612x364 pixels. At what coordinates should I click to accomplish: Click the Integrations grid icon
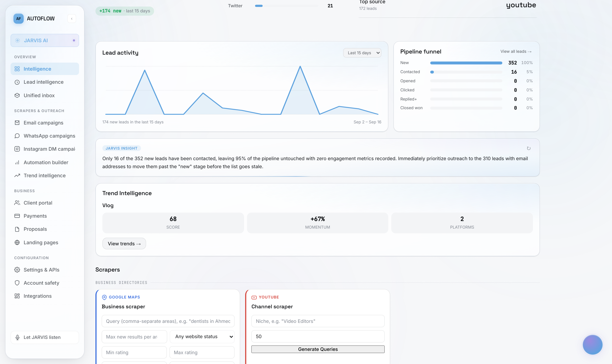click(17, 296)
